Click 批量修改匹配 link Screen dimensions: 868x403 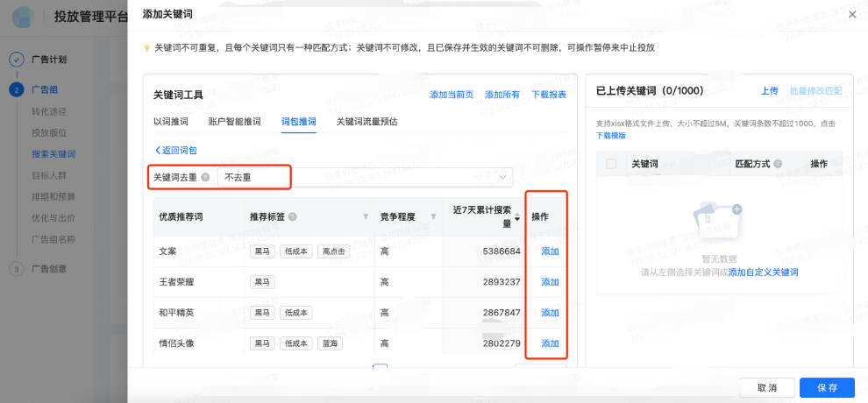[815, 90]
